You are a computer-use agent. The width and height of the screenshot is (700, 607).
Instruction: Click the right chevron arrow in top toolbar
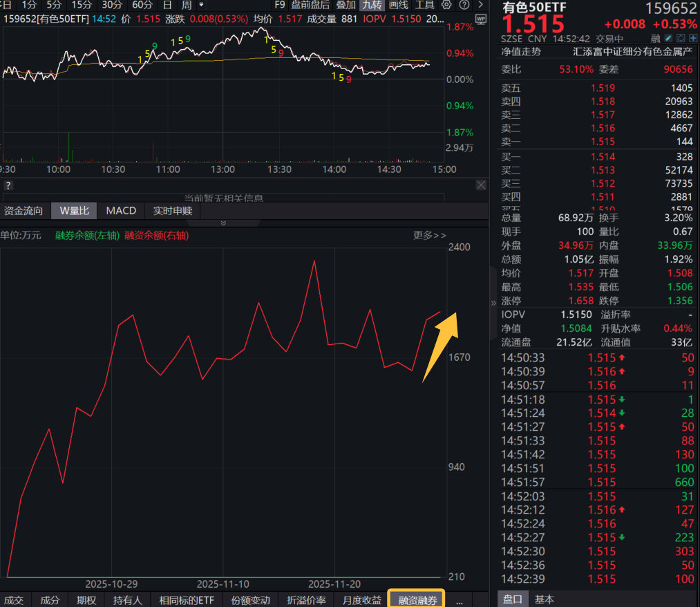click(480, 5)
